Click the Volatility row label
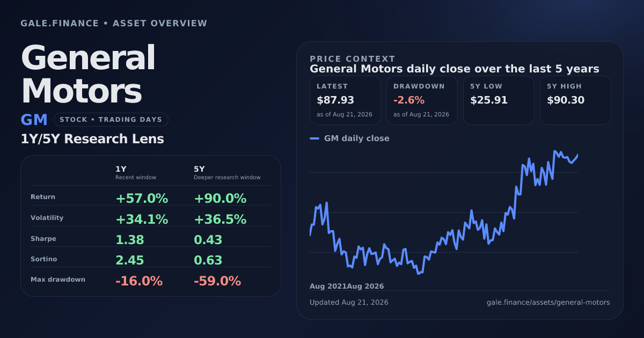This screenshot has width=644, height=338. [x=47, y=218]
